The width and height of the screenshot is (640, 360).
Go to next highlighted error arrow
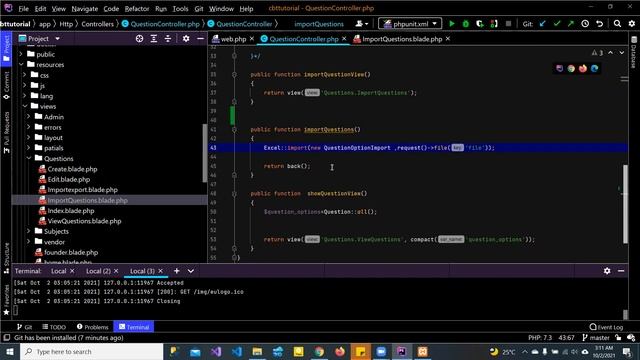(x=622, y=53)
